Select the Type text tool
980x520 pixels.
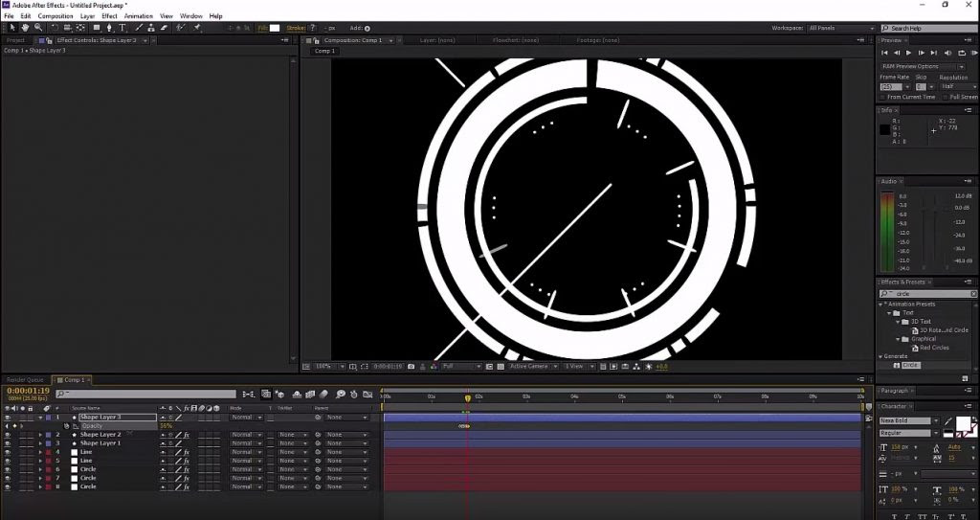[x=122, y=28]
